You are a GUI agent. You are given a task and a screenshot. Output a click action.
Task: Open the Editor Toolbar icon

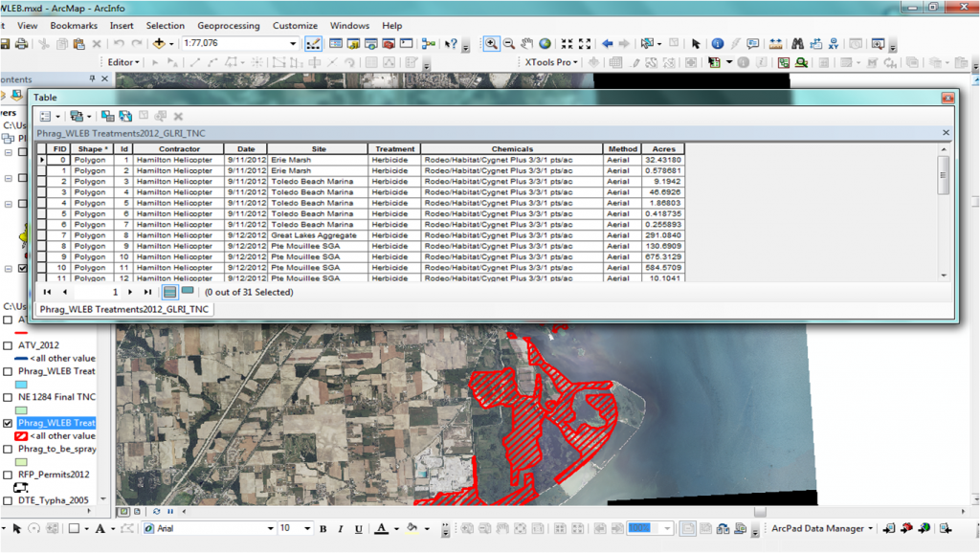click(x=313, y=43)
